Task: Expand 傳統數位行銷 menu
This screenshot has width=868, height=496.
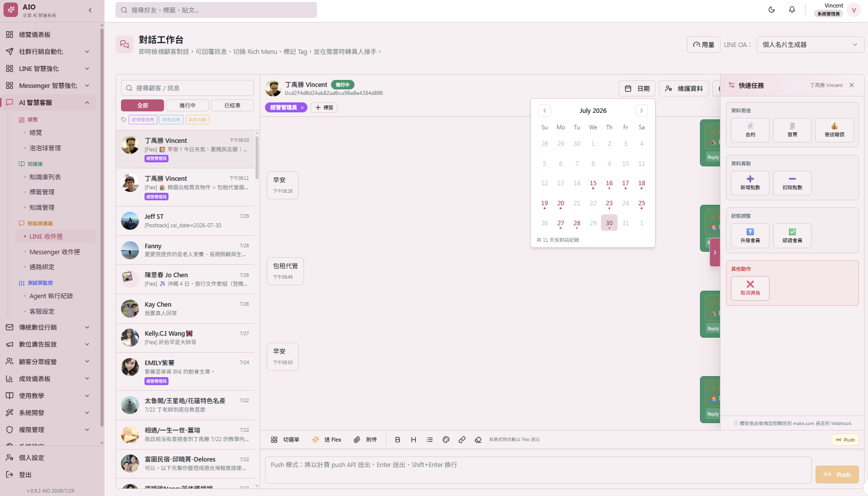Action: tap(52, 327)
